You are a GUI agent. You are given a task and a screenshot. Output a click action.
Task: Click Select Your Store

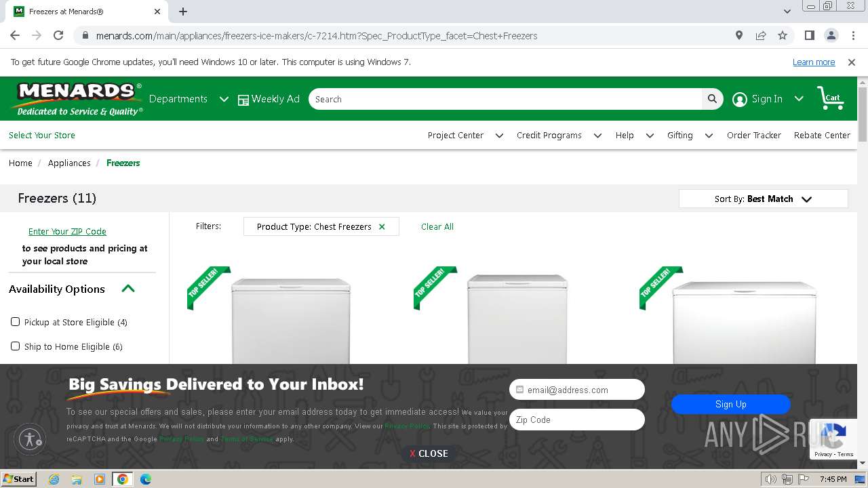(x=42, y=136)
